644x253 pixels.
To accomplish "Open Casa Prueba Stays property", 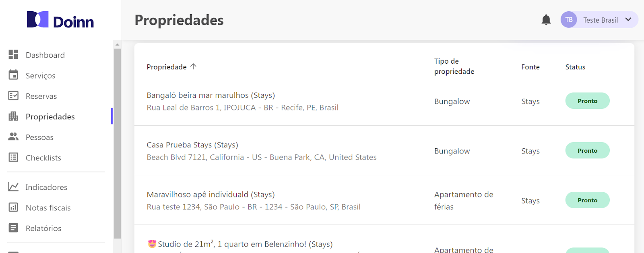I will [192, 145].
